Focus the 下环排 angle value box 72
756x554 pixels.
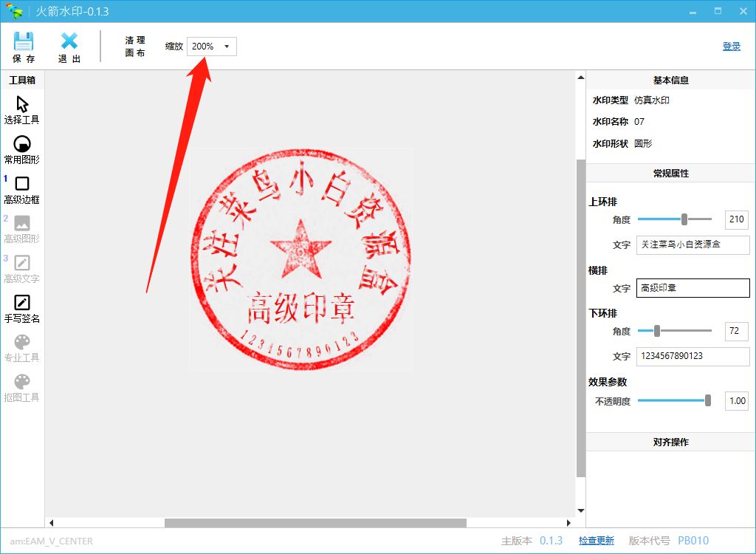736,331
